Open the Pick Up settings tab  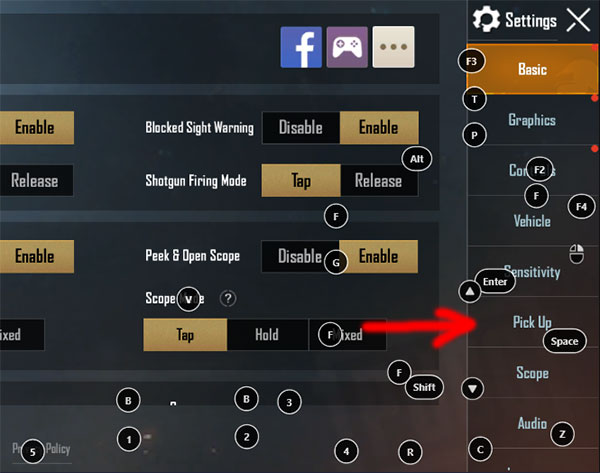(x=532, y=322)
